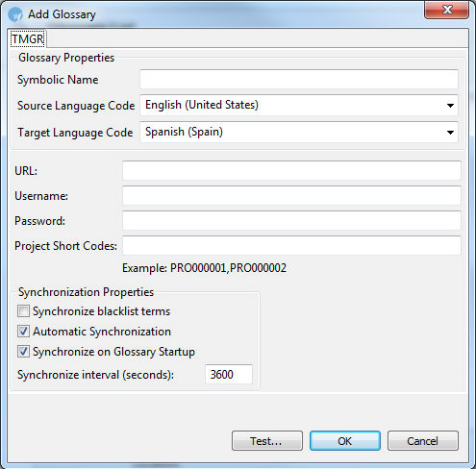Open the Target Language Code combo box

click(x=299, y=132)
